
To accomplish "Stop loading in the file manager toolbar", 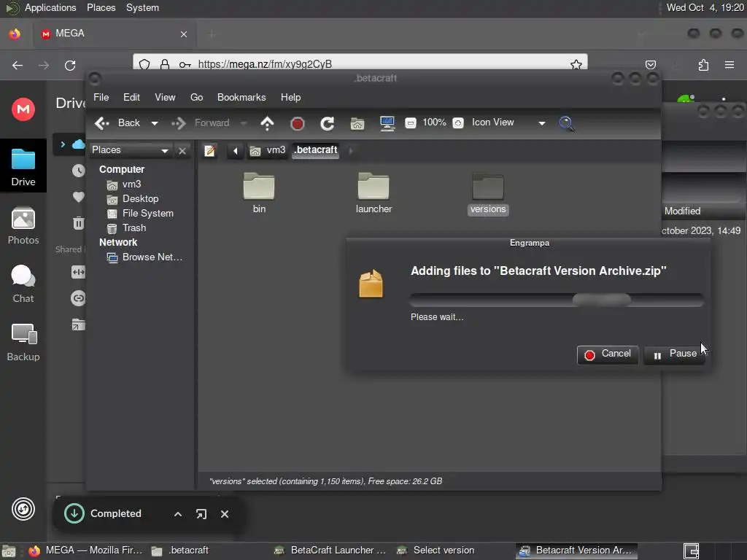I will point(298,124).
